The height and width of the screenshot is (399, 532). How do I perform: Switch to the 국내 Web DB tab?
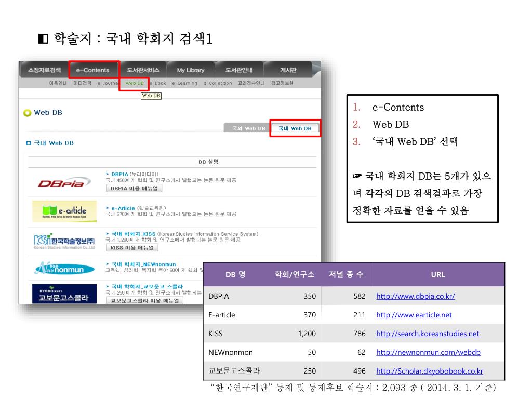[295, 128]
